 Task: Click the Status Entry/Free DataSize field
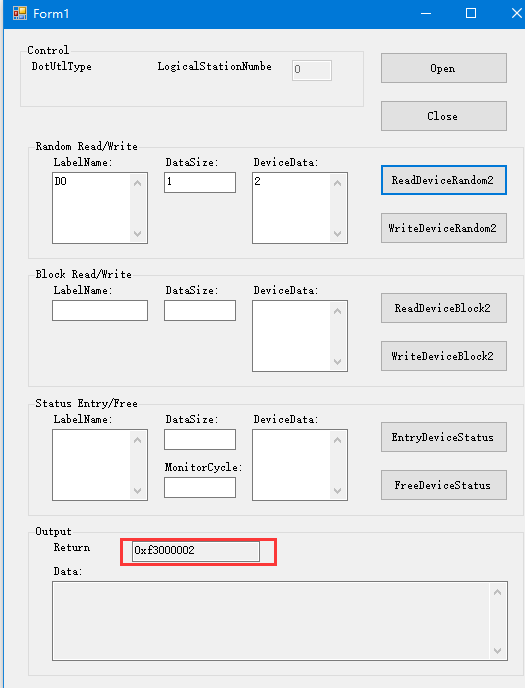(200, 440)
